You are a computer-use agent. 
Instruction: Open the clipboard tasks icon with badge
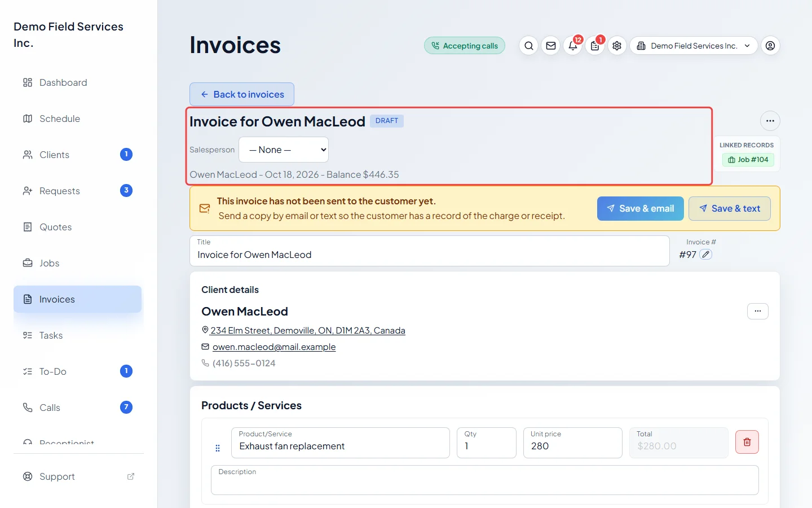[x=595, y=46]
